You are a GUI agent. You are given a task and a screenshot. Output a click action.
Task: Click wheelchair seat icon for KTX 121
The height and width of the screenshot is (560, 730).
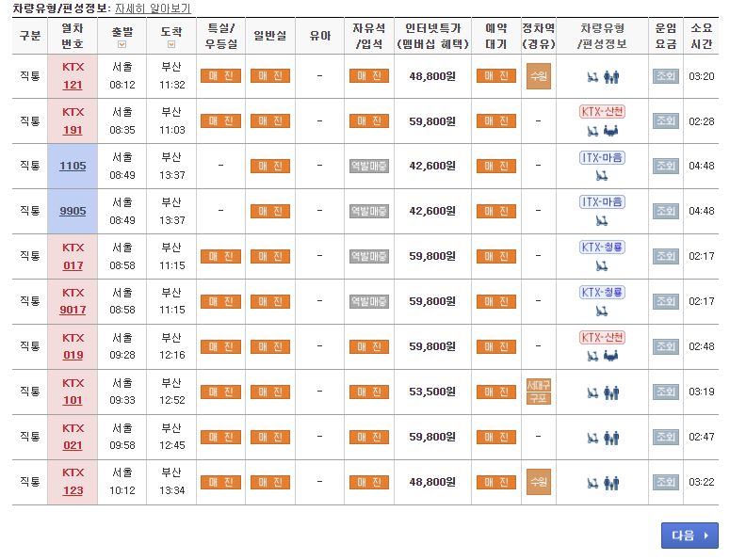(x=592, y=77)
